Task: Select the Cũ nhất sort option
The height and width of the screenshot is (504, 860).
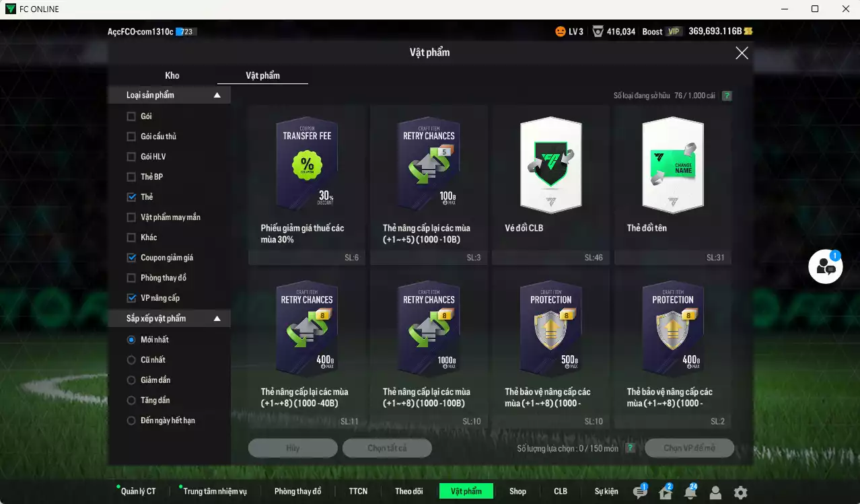Action: coord(131,360)
